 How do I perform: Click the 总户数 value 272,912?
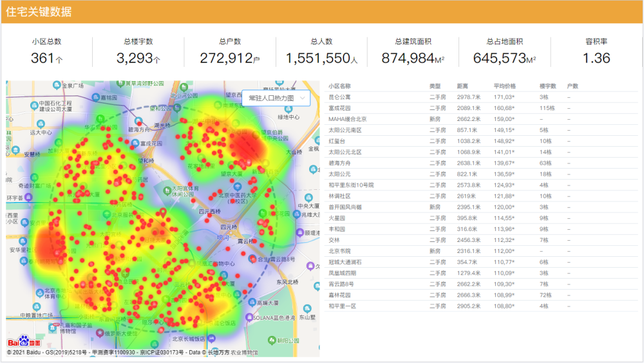(226, 59)
